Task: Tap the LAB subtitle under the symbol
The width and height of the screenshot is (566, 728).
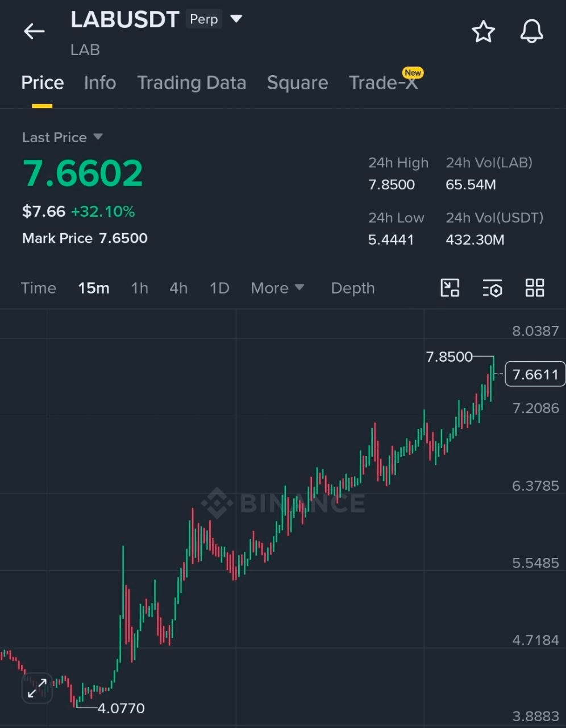Action: click(x=85, y=50)
